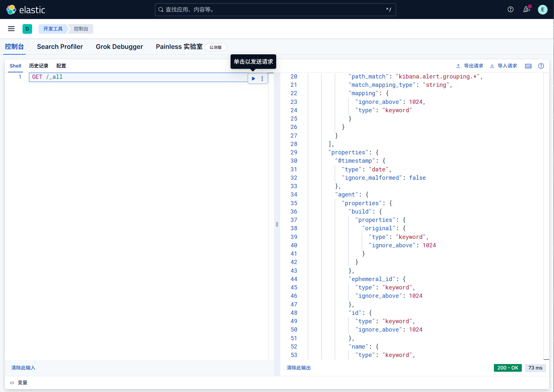This screenshot has height=392, width=554.
Task: Open the hamburger navigation menu
Action: point(11,29)
